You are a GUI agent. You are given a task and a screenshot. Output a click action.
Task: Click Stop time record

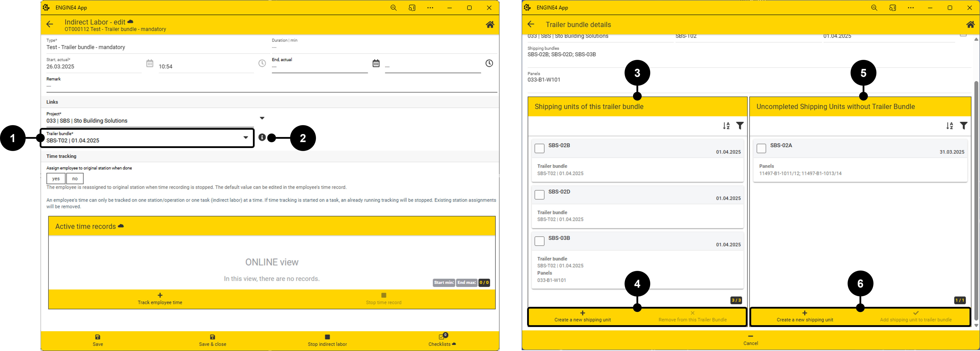(x=384, y=299)
